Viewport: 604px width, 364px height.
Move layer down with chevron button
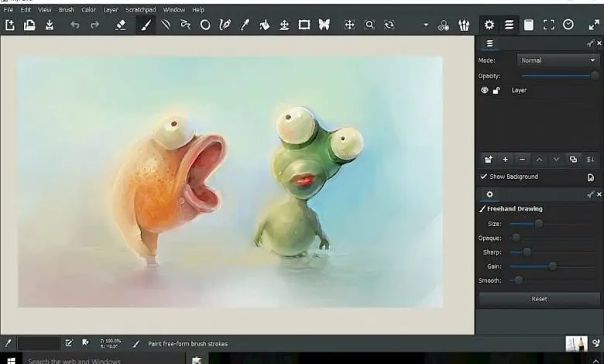[556, 160]
